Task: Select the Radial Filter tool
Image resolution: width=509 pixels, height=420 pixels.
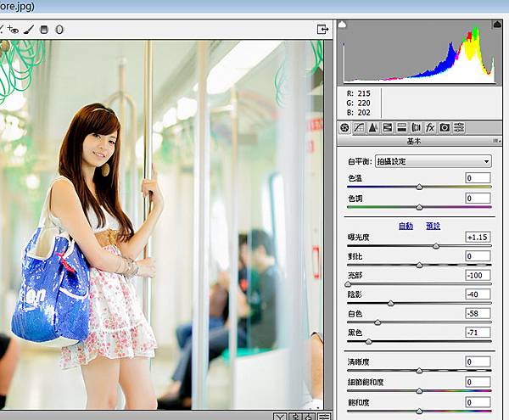Action: click(x=59, y=30)
